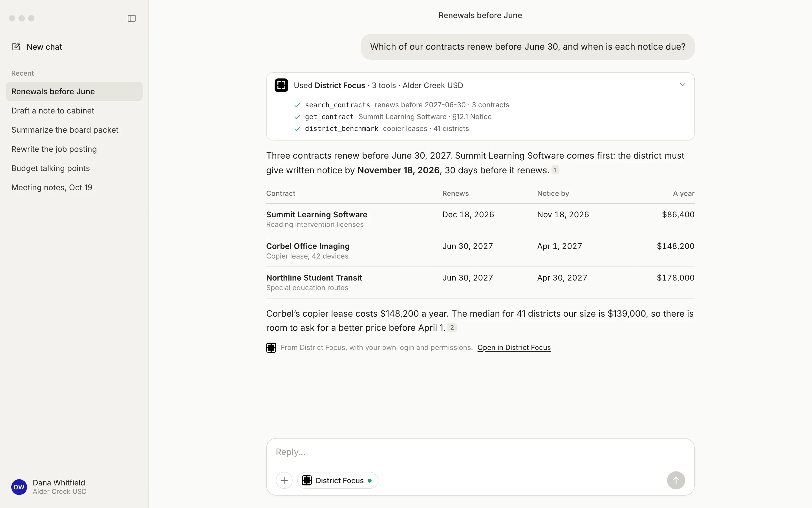The height and width of the screenshot is (508, 812).
Task: Click the A year column header
Action: point(683,194)
